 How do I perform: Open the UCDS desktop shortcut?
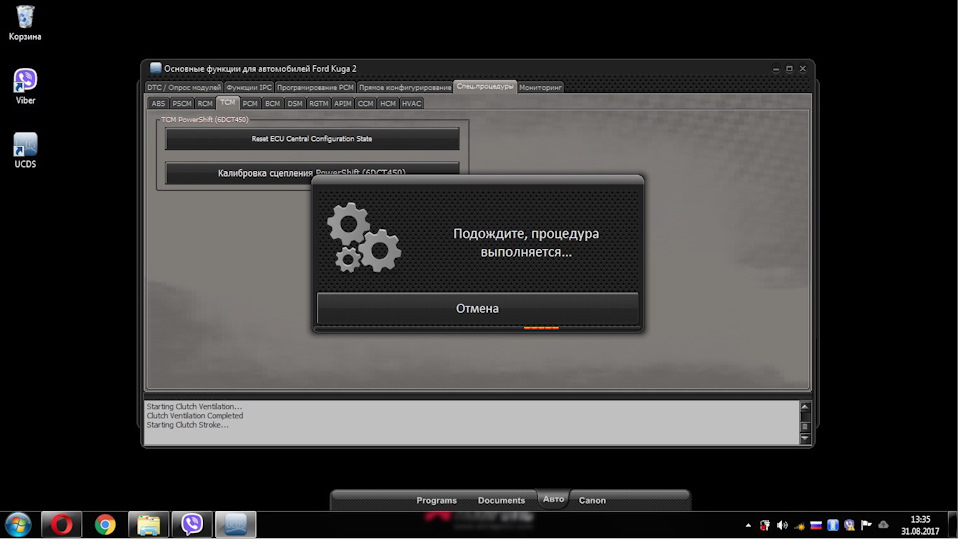(x=25, y=150)
